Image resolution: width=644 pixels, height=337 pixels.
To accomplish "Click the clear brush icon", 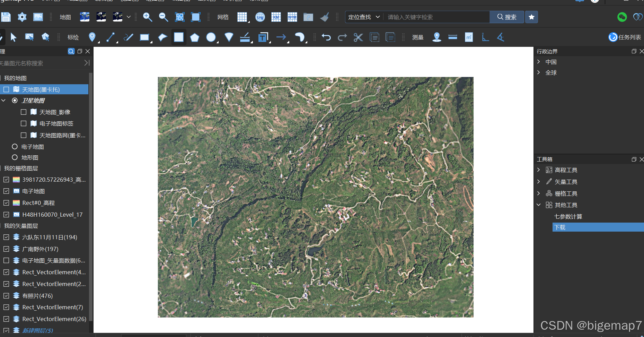I will point(325,17).
